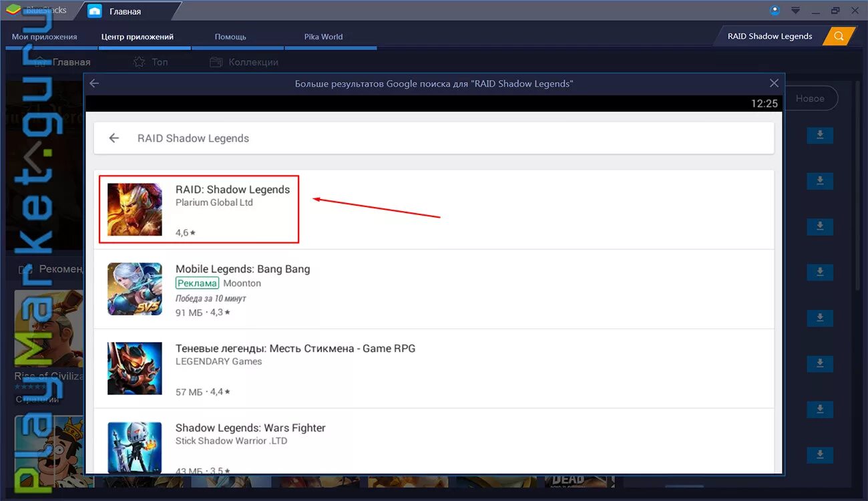The image size is (868, 501).
Task: Click the orange search magnifier button
Action: (x=839, y=36)
